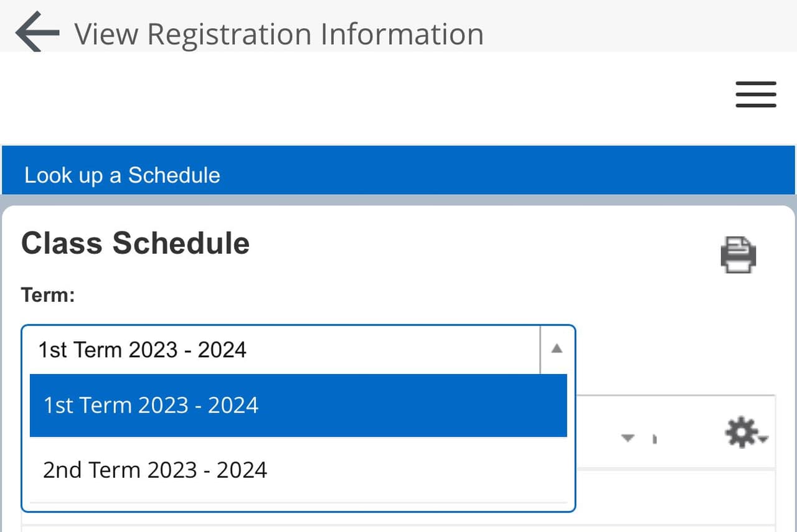Click the Term combo box showing 1st Term

[x=280, y=349]
